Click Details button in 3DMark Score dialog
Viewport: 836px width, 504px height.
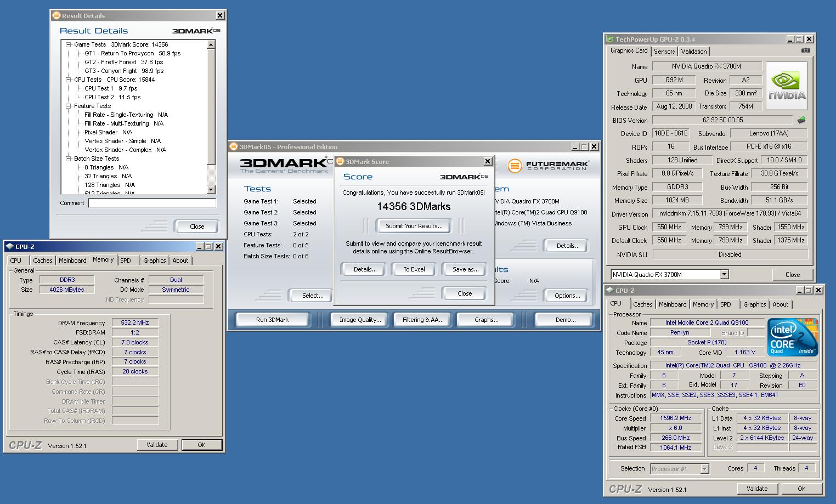tap(365, 269)
